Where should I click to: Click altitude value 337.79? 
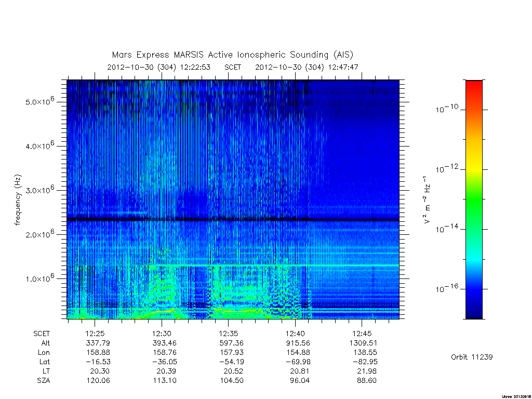(x=98, y=343)
